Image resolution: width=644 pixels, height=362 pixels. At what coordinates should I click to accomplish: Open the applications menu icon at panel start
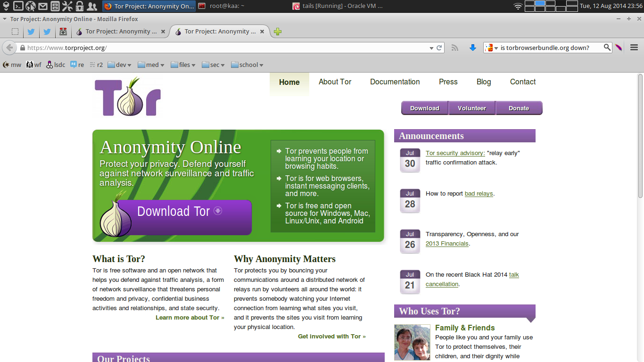6,6
